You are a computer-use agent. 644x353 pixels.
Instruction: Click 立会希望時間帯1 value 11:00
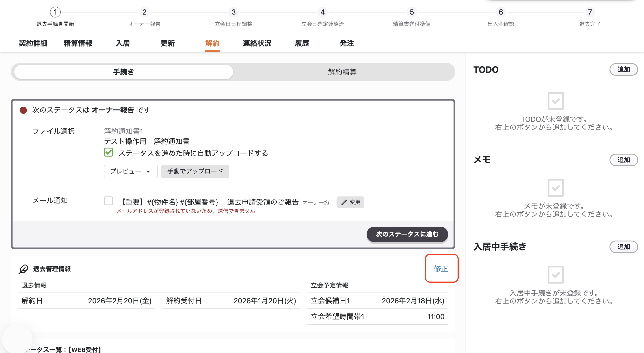coord(436,316)
